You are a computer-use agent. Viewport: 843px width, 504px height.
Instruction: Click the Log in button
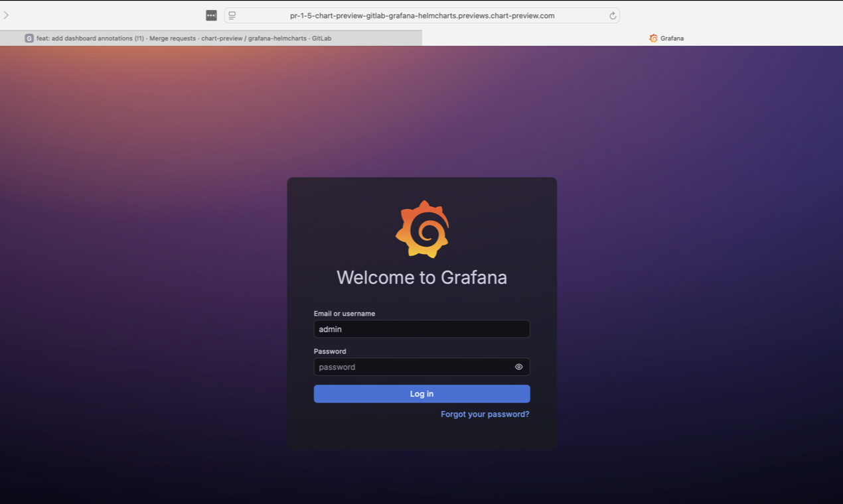(421, 394)
